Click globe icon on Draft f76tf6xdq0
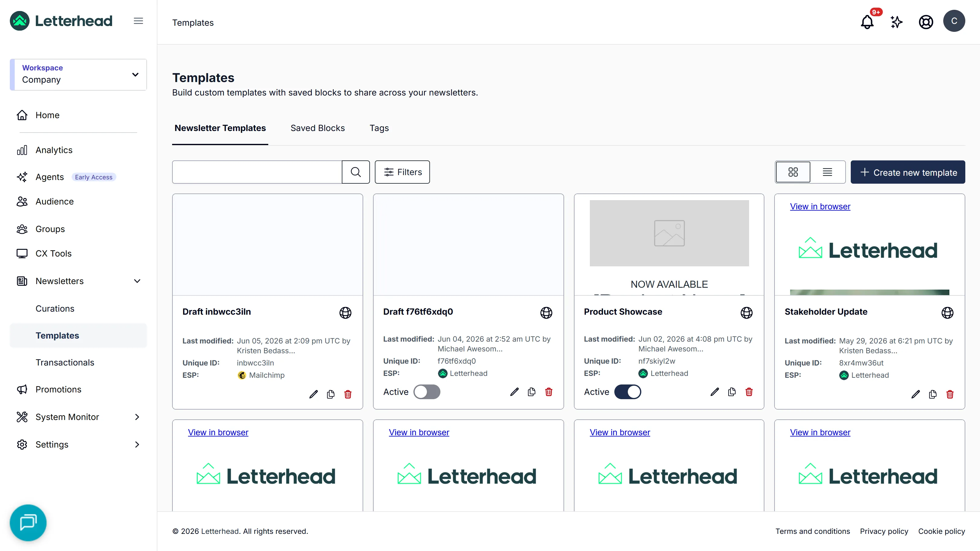The image size is (980, 551). pos(546,313)
